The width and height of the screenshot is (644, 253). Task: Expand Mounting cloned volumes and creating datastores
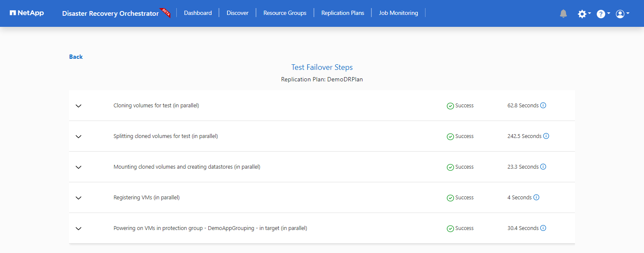(x=78, y=167)
